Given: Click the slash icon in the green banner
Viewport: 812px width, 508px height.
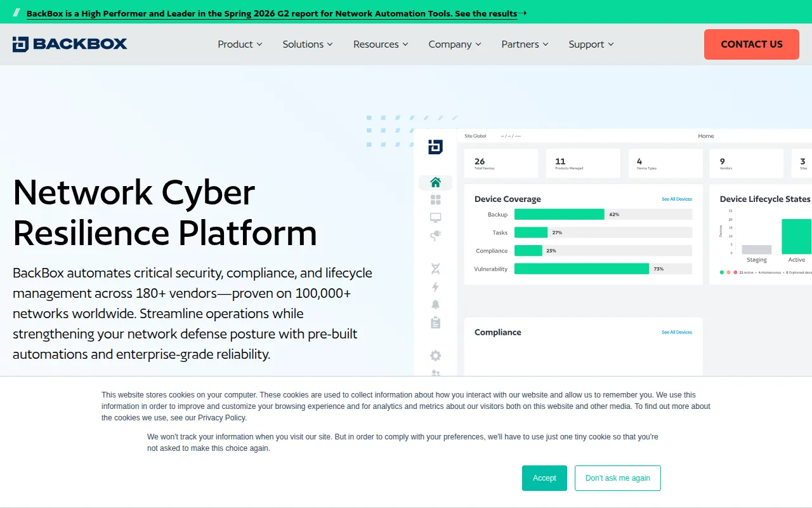Looking at the screenshot, I should 16,13.
